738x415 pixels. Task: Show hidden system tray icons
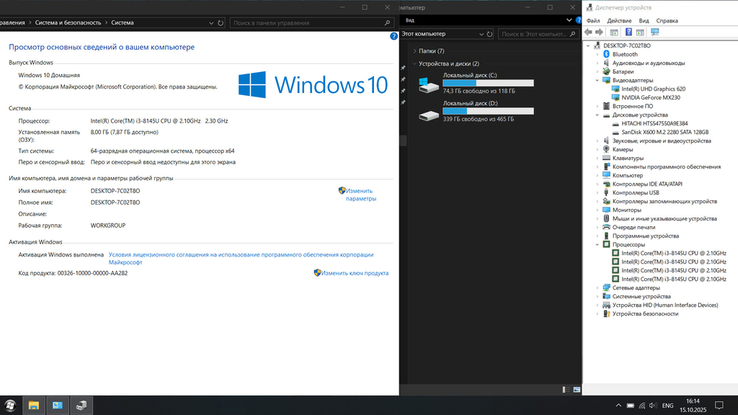(618, 406)
